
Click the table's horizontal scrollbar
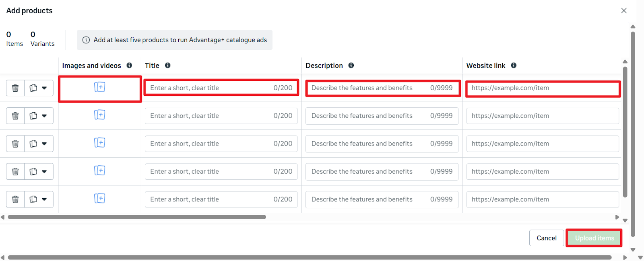pyautogui.click(x=137, y=217)
